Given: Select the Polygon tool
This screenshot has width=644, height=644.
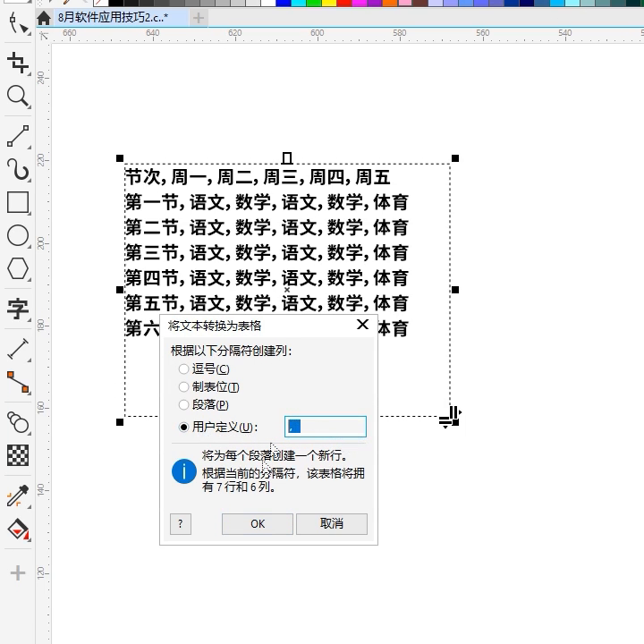Looking at the screenshot, I should 18,269.
